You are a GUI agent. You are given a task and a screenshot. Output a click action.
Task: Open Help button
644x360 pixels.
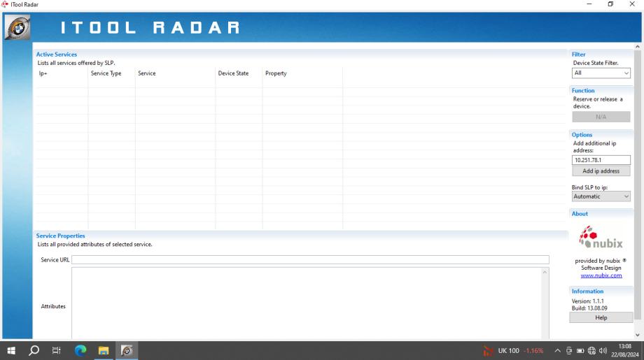[601, 318]
